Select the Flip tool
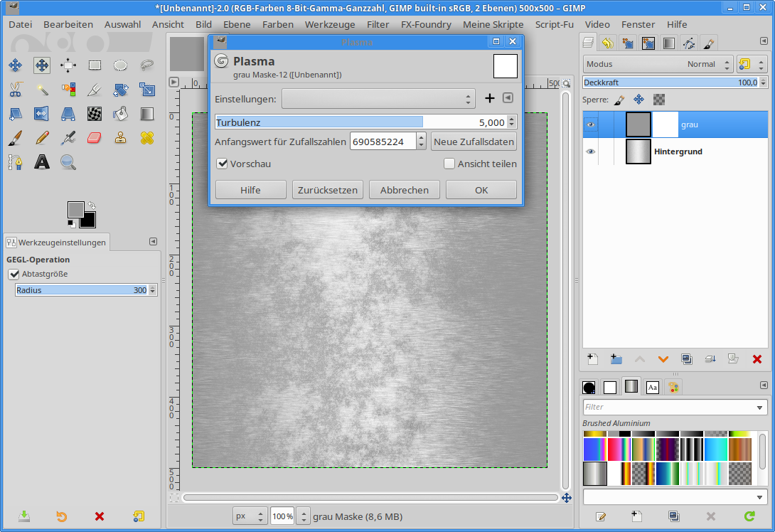Image resolution: width=775 pixels, height=532 pixels. point(41,114)
